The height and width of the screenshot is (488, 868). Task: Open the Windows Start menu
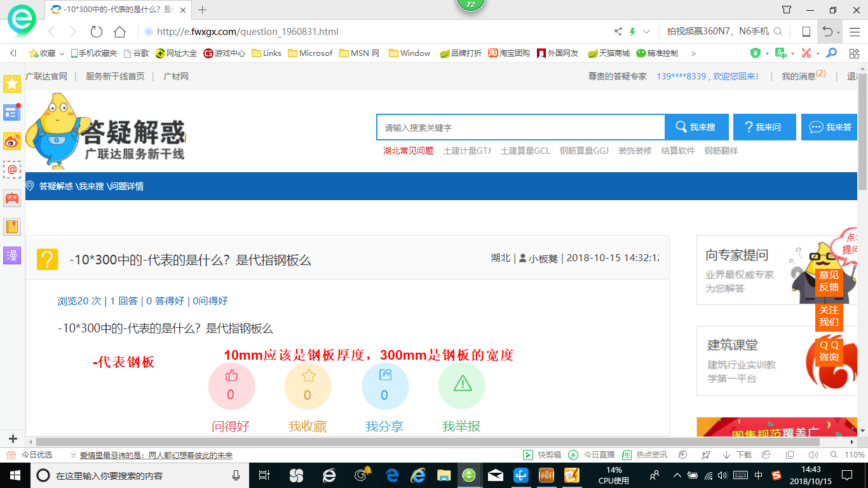click(x=15, y=475)
